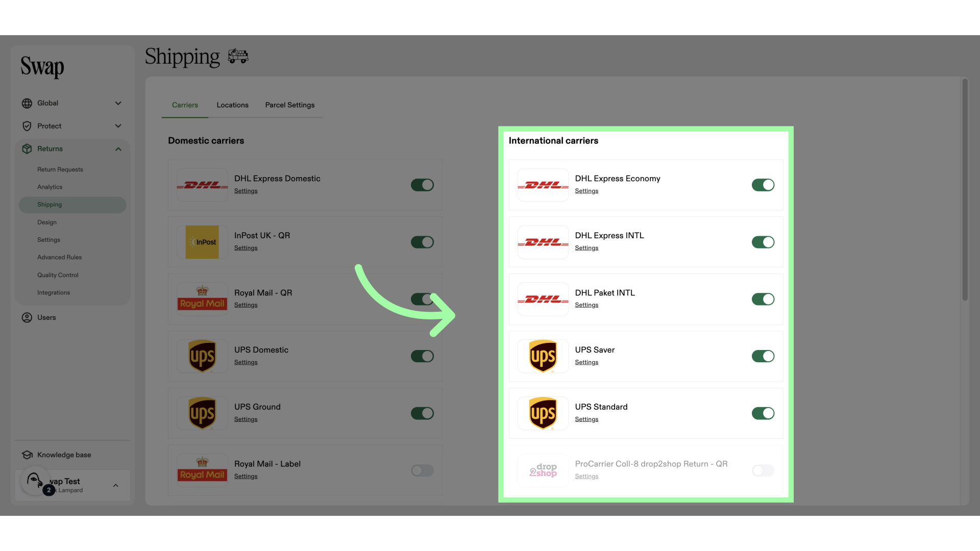Switch to the Locations tab
This screenshot has height=551, width=980.
pyautogui.click(x=232, y=105)
